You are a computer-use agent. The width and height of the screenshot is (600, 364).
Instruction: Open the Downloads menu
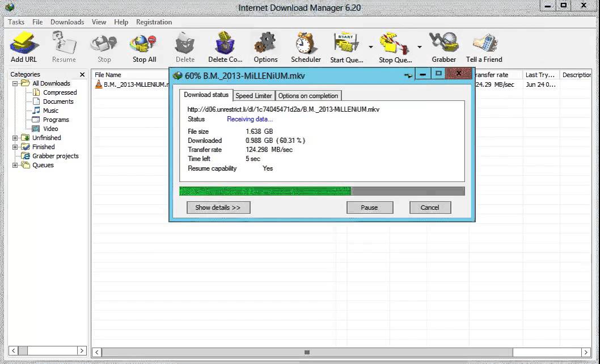click(67, 22)
